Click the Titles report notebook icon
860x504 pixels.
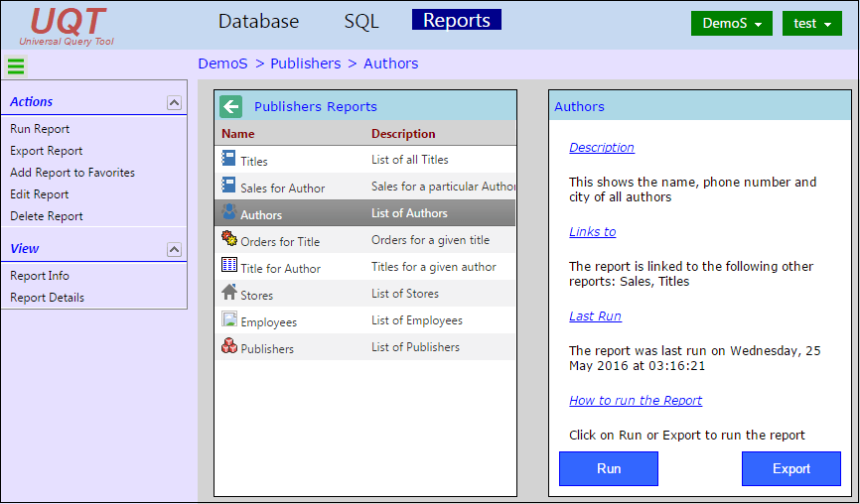pos(228,158)
